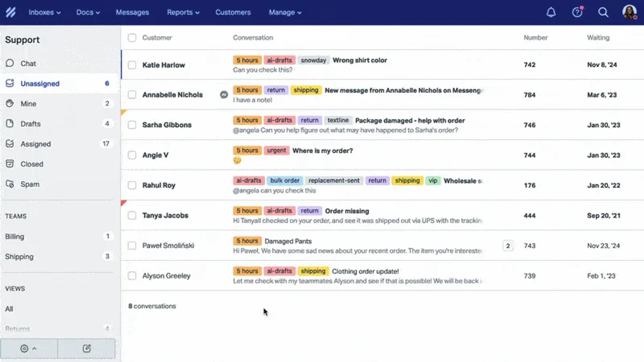Open the user profile avatar
Viewport: 644px width, 362px height.
click(629, 12)
